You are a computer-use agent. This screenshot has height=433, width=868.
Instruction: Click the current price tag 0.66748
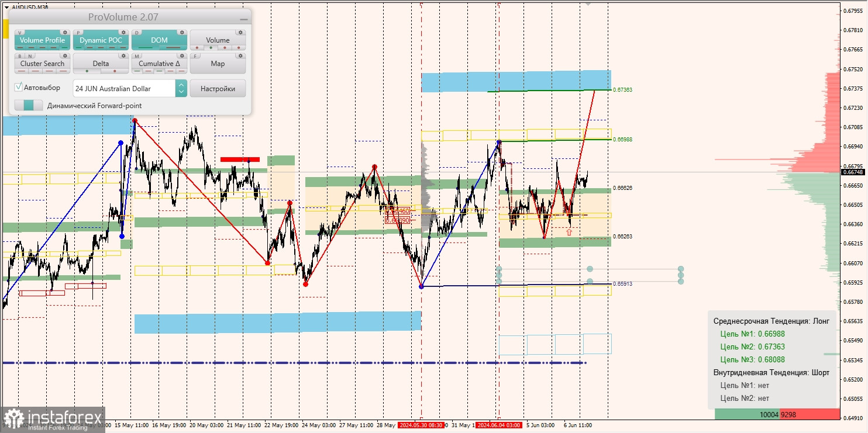coord(852,172)
